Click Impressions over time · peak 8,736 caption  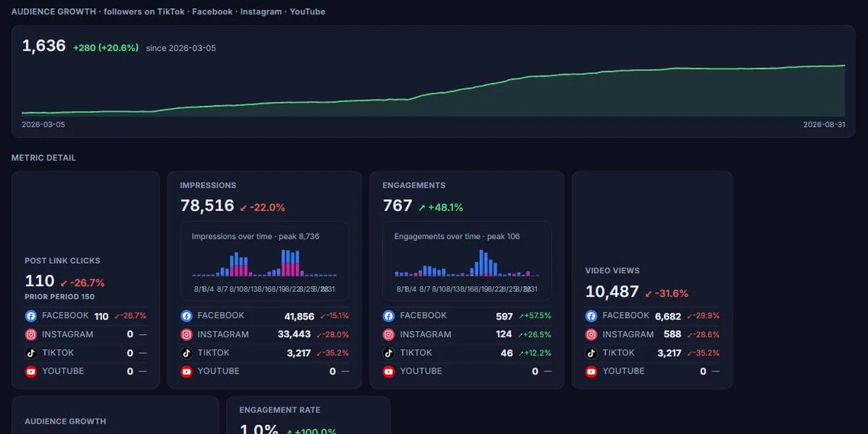(x=256, y=236)
